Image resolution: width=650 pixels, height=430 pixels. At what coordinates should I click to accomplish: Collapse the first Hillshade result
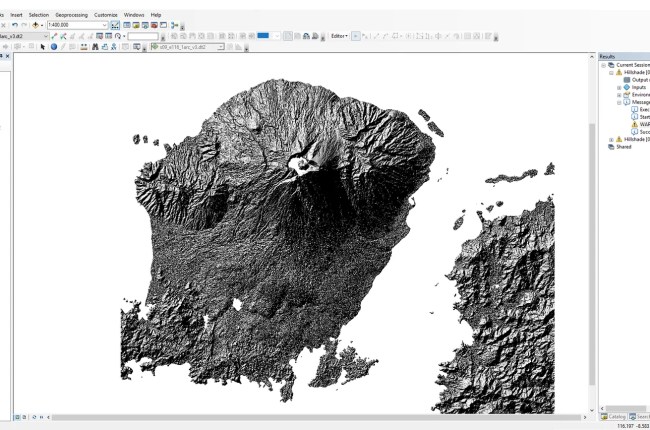pyautogui.click(x=611, y=73)
